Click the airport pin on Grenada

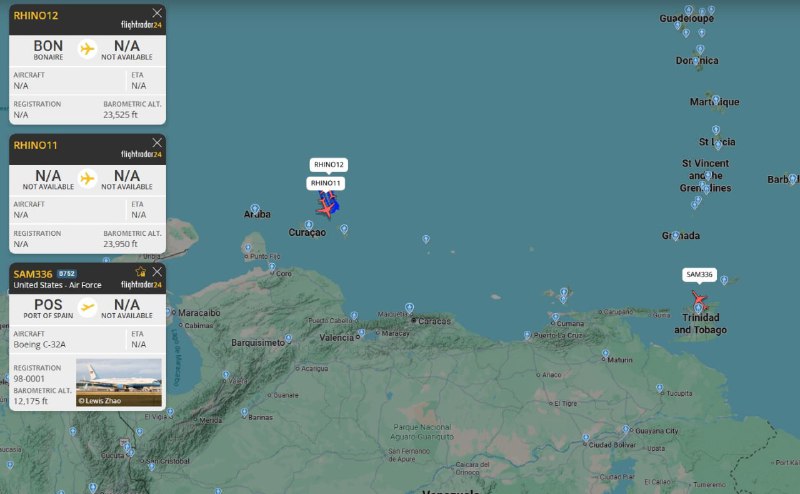(x=675, y=236)
